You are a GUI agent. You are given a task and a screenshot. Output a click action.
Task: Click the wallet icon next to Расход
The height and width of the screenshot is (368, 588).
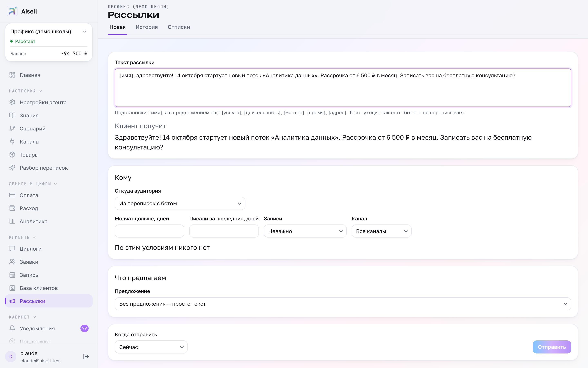pos(12,208)
